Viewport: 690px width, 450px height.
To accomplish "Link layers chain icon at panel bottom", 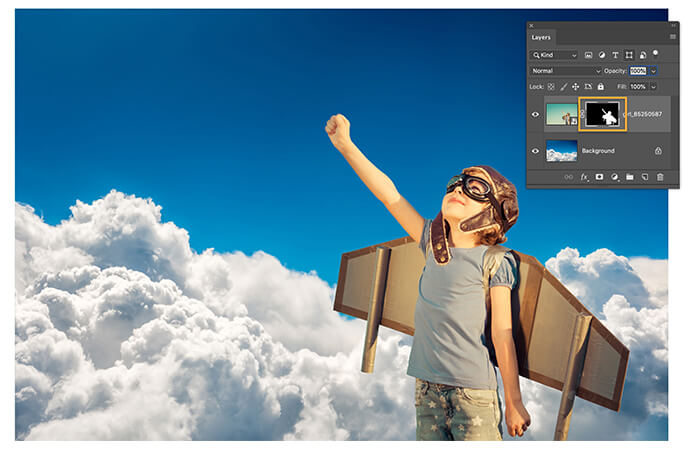I will [x=569, y=177].
